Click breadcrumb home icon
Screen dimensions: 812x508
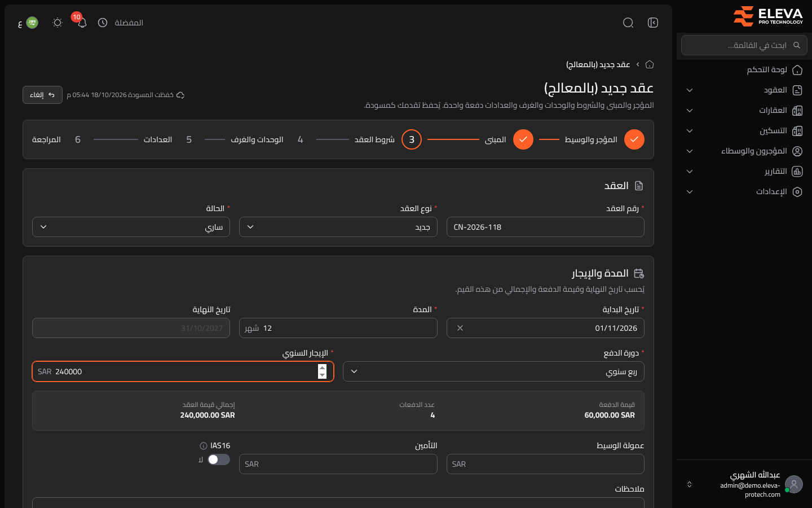650,64
